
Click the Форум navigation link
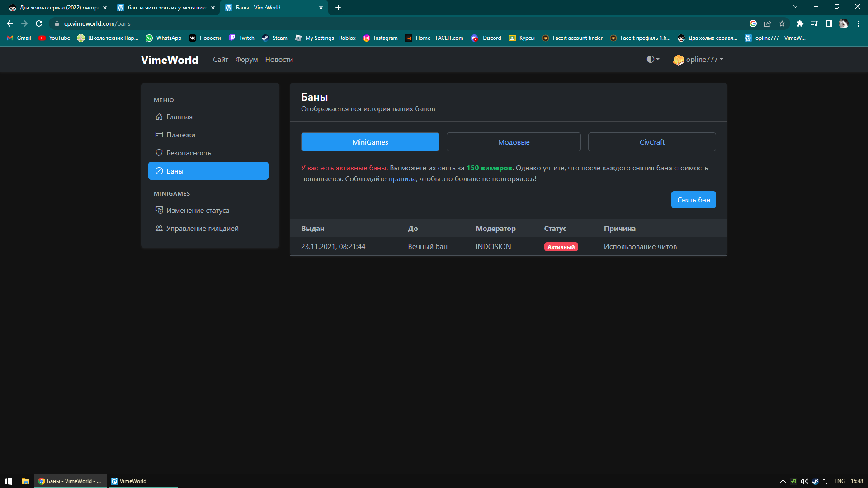[x=246, y=59]
